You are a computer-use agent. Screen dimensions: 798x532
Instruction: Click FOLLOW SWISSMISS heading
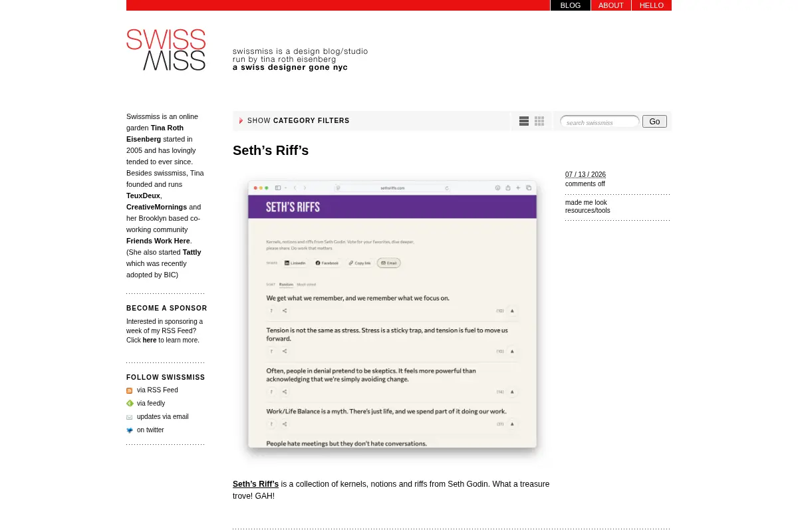[166, 378]
